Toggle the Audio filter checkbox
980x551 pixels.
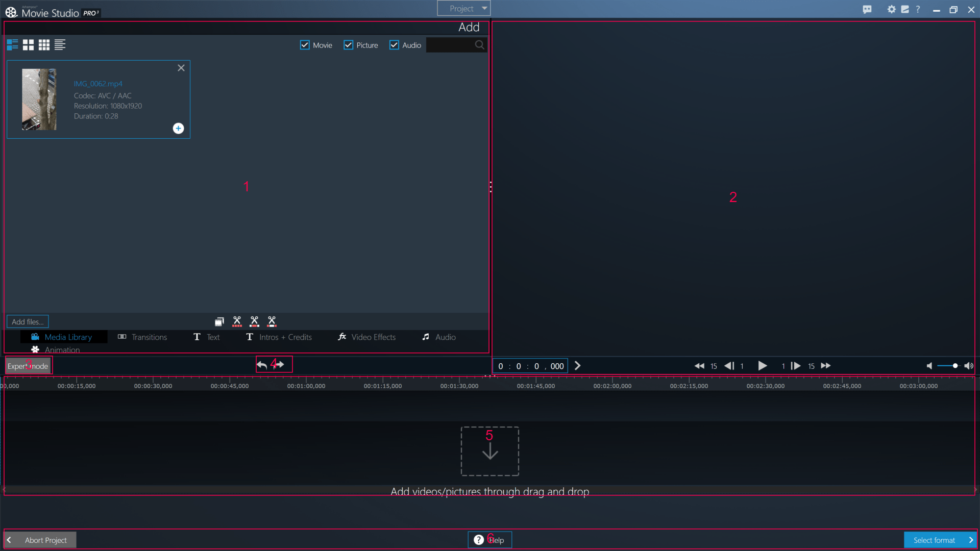(394, 45)
